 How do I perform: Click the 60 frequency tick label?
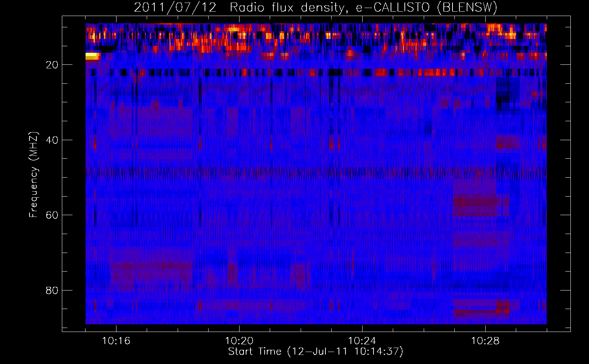coord(52,215)
